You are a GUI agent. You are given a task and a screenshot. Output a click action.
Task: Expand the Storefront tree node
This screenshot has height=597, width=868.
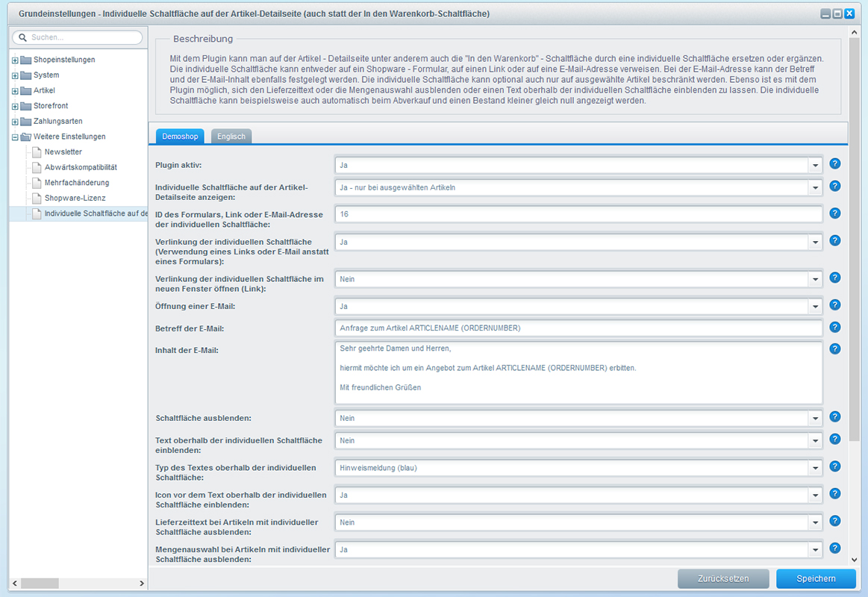pos(15,107)
